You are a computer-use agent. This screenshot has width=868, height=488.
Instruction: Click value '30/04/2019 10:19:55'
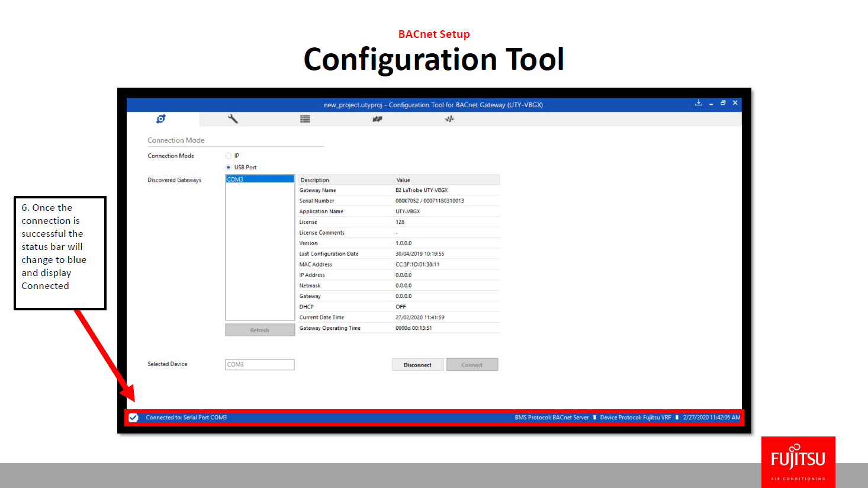pos(420,254)
